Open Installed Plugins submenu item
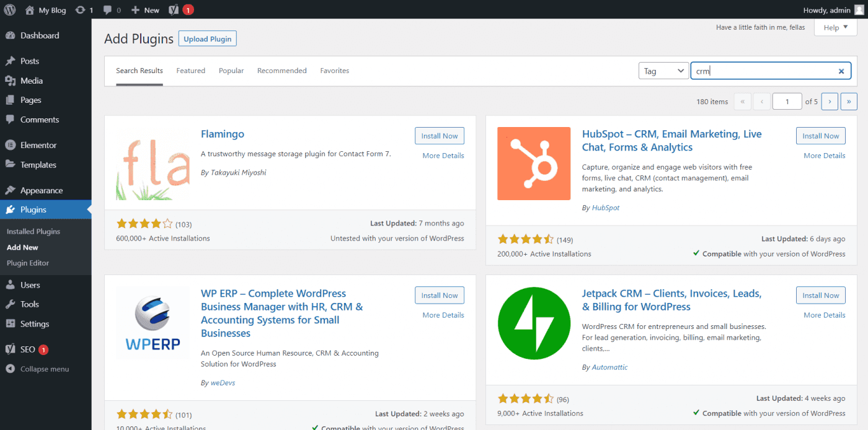 point(33,232)
